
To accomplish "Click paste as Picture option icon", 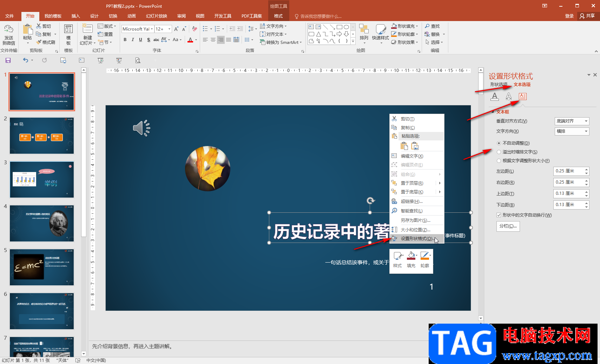I will point(415,146).
